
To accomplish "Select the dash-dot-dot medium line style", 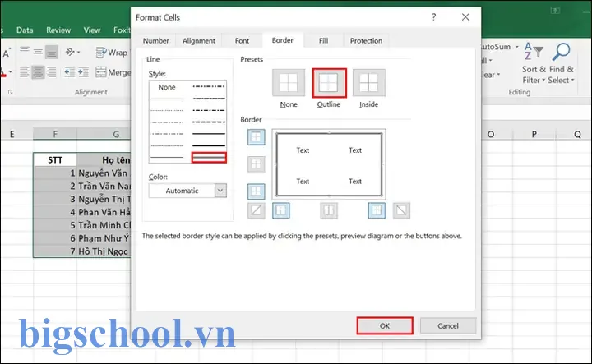I will [x=209, y=87].
